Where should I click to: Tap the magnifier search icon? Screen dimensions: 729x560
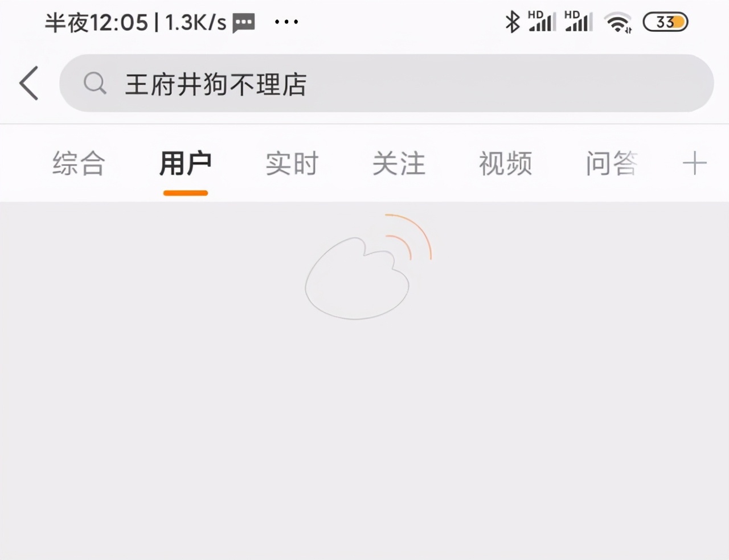[95, 84]
